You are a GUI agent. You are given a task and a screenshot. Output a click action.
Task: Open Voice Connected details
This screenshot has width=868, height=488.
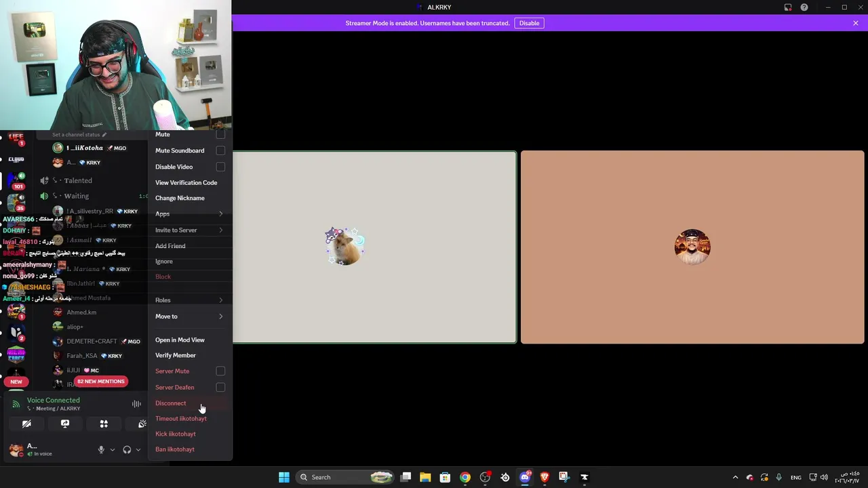[x=54, y=401]
